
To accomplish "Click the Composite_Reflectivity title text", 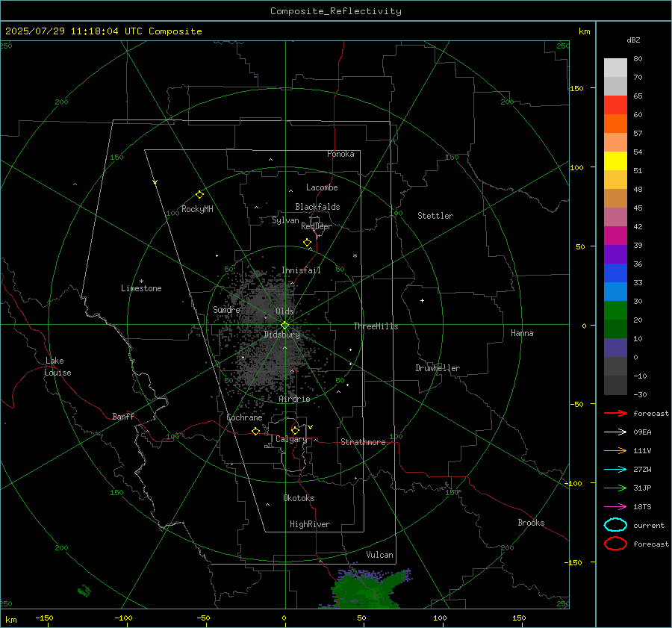I will pyautogui.click(x=335, y=11).
